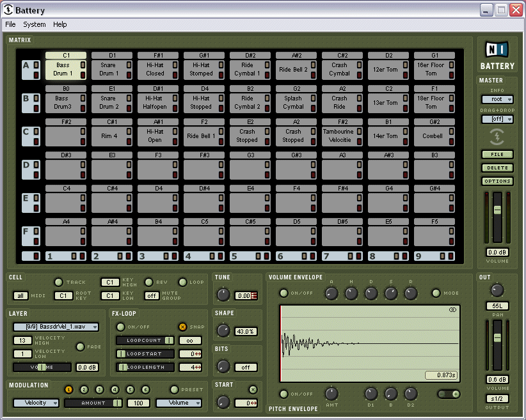Click the NI Battery logo
The height and width of the screenshot is (420, 526).
pos(497,56)
